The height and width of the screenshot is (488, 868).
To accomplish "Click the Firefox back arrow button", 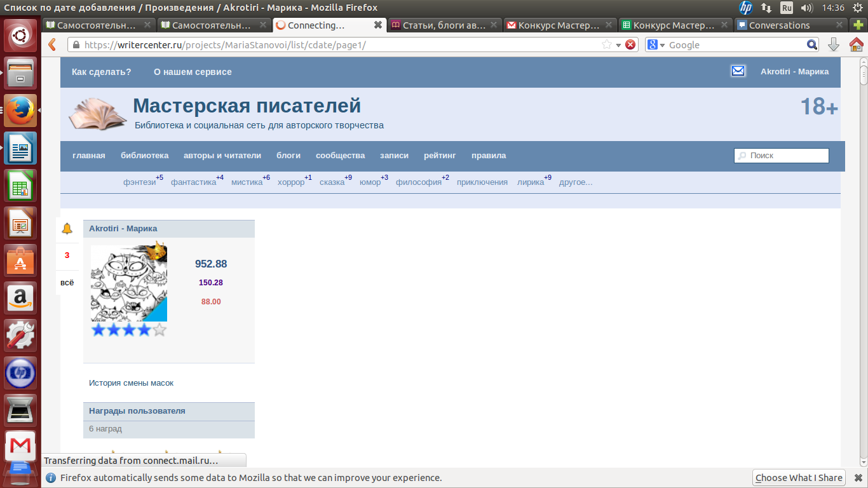I will [53, 44].
